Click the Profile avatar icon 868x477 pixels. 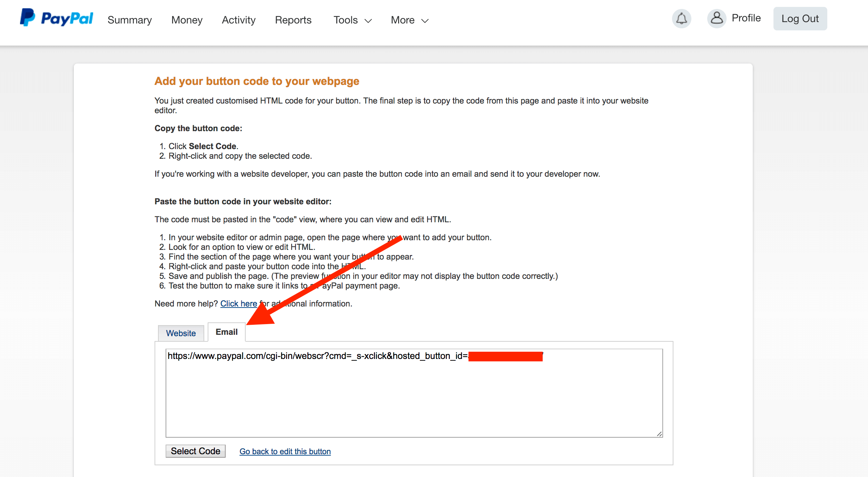(717, 18)
